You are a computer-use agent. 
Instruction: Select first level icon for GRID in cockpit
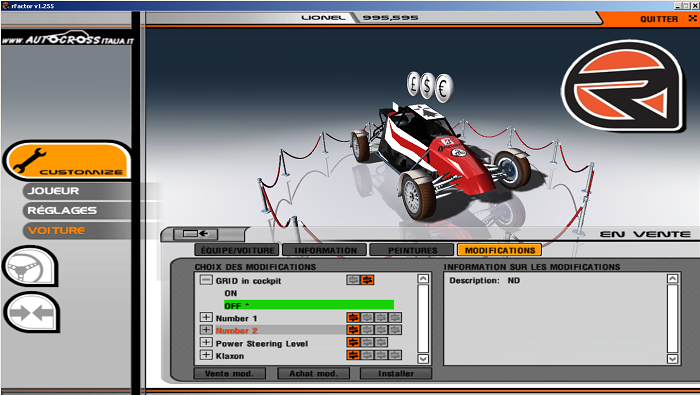pos(353,280)
